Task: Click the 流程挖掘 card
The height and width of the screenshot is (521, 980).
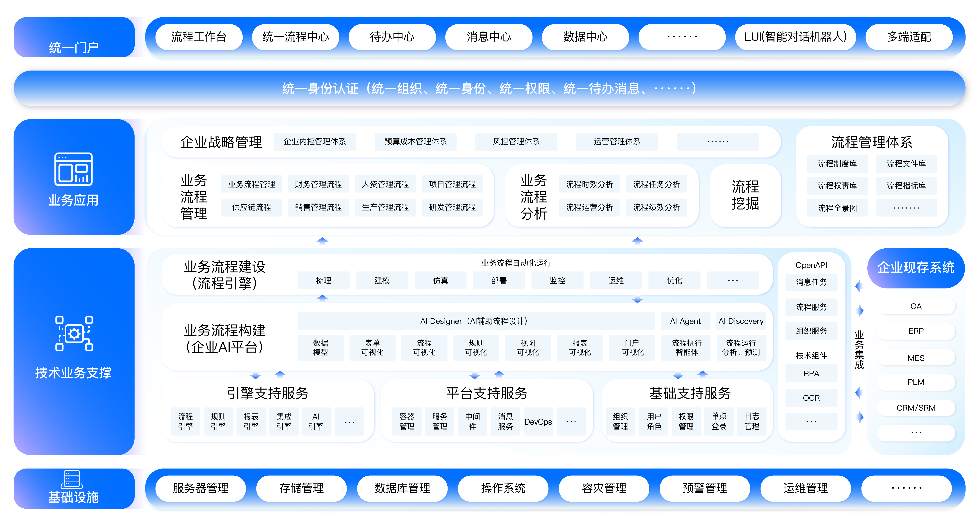Action: 745,196
